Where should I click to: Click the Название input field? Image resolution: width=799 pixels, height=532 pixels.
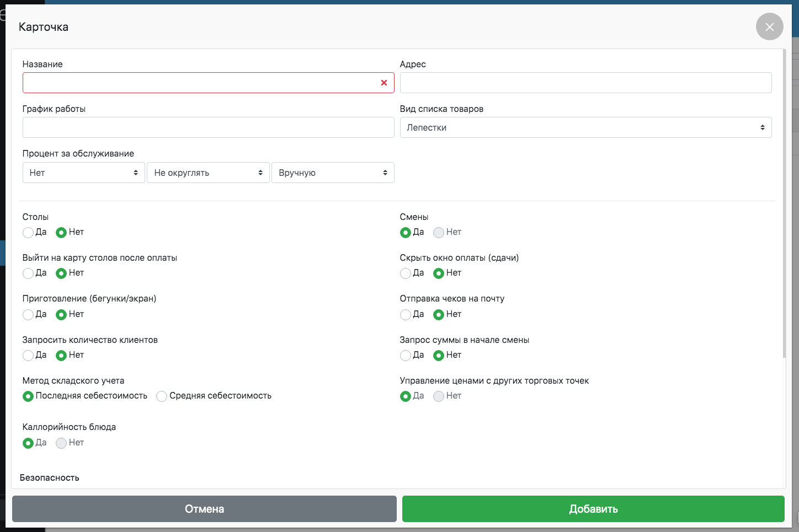click(x=199, y=83)
